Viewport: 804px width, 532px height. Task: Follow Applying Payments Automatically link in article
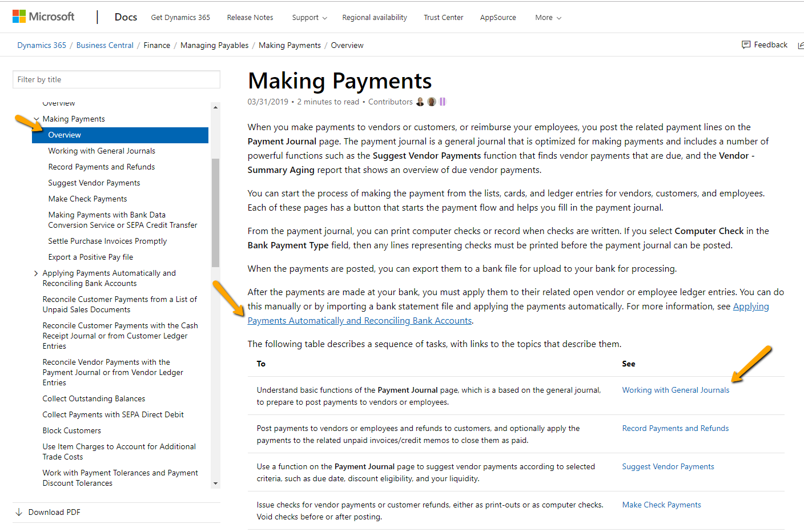360,321
